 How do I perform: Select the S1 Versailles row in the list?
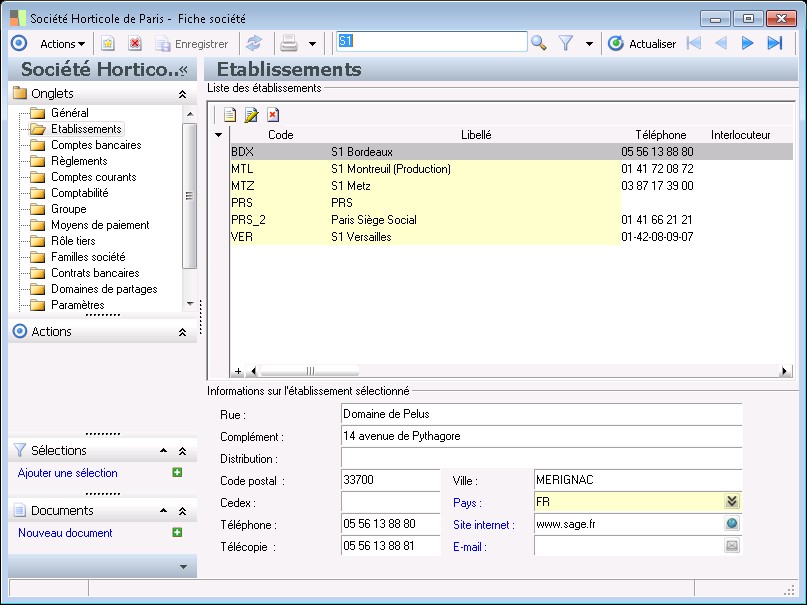point(361,237)
